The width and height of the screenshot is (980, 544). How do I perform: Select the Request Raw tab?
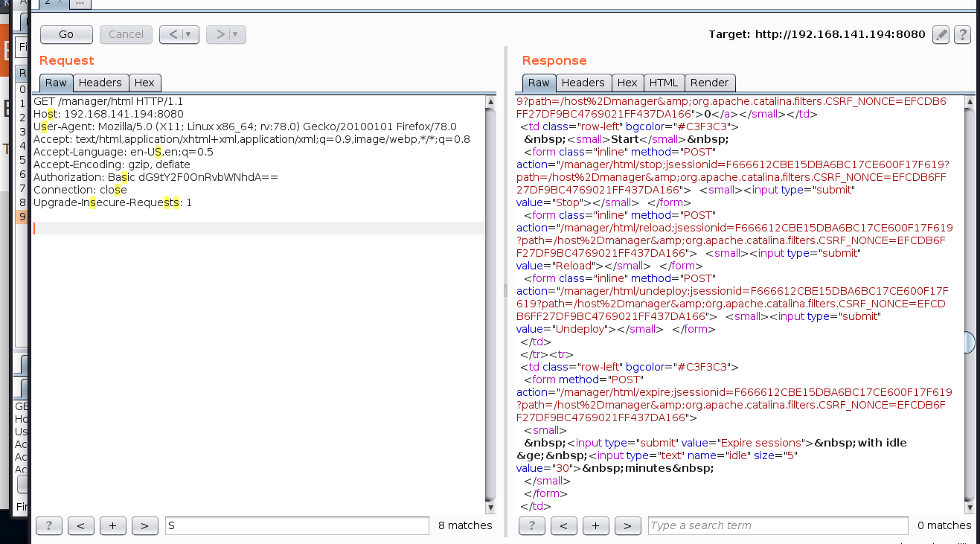pos(56,83)
